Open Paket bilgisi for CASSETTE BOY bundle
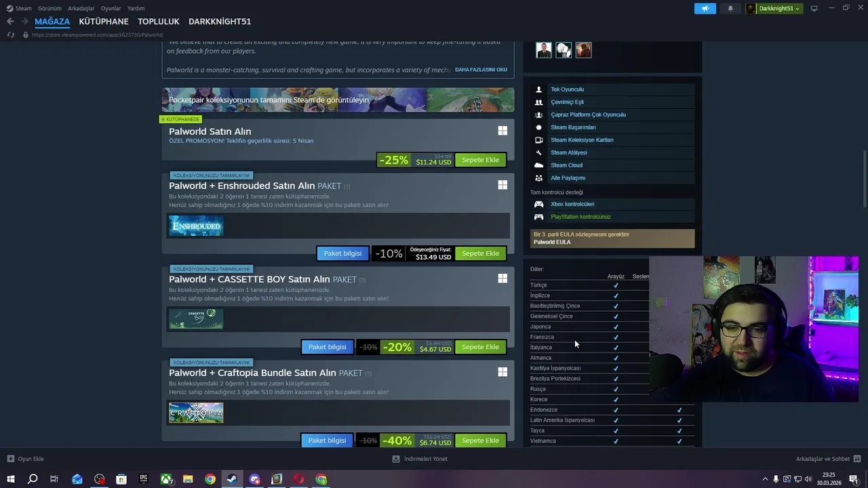The width and height of the screenshot is (868, 488). point(327,347)
